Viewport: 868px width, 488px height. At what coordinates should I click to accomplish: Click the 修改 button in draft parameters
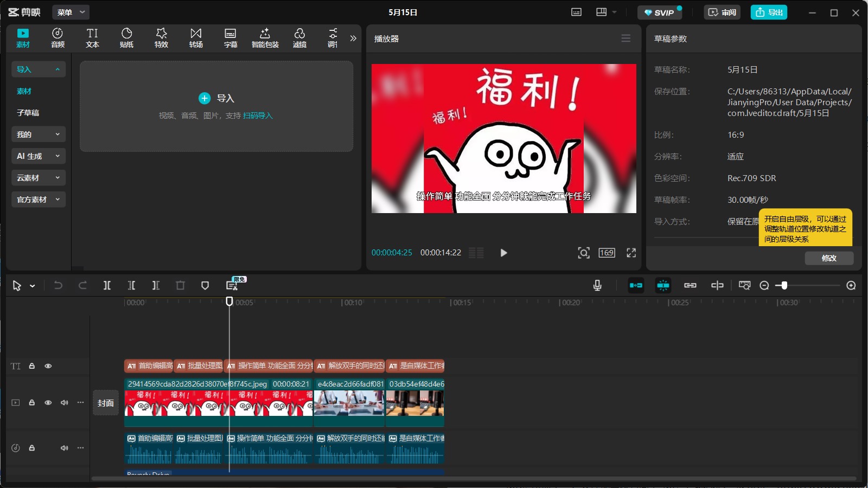(829, 258)
